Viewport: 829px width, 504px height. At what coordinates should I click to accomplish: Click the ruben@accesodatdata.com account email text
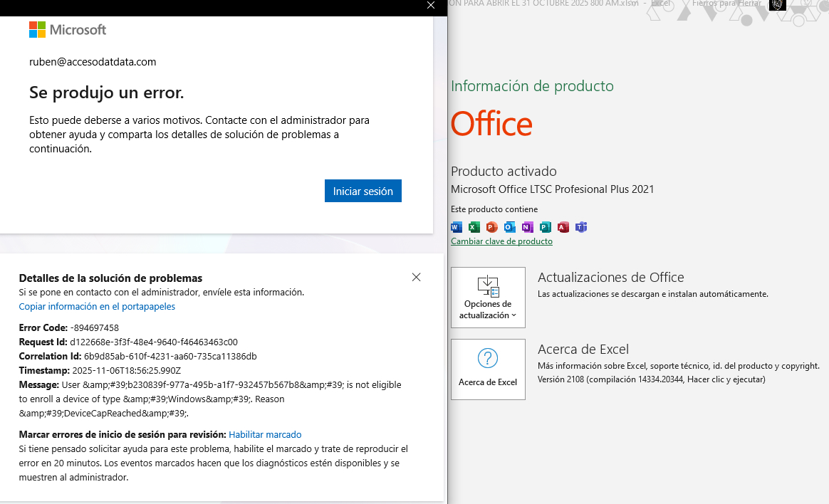point(93,62)
